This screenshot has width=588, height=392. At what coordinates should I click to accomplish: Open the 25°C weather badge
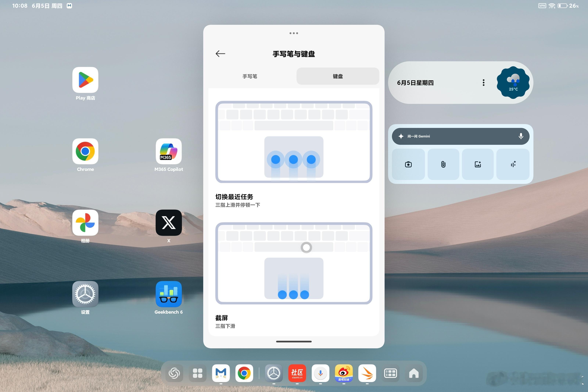pos(513,83)
